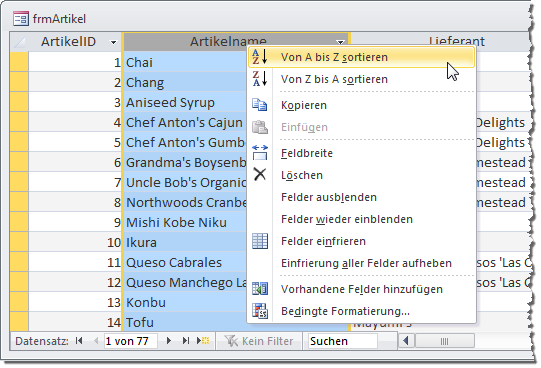
Task: Select Kopieren from context menu
Action: tap(361, 105)
